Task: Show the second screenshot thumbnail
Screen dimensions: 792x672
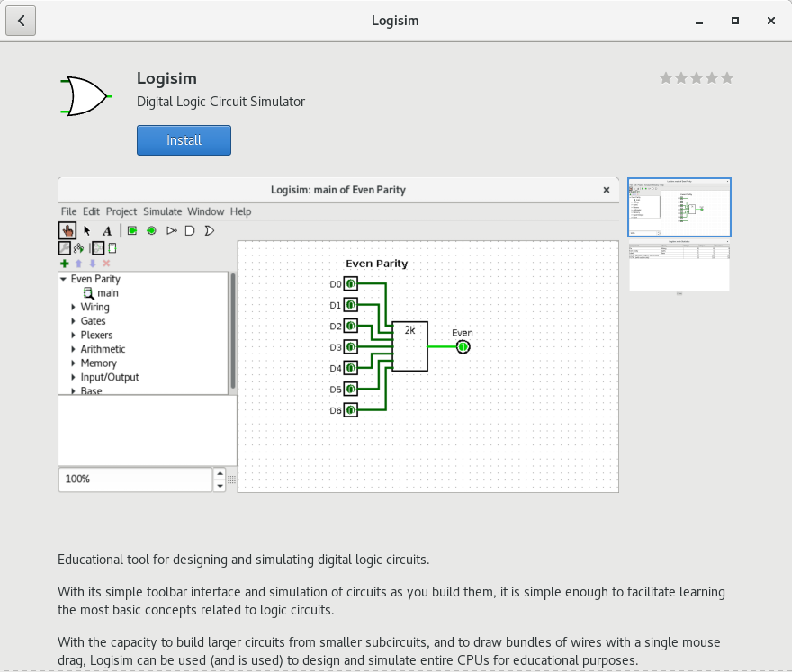Action: [679, 267]
